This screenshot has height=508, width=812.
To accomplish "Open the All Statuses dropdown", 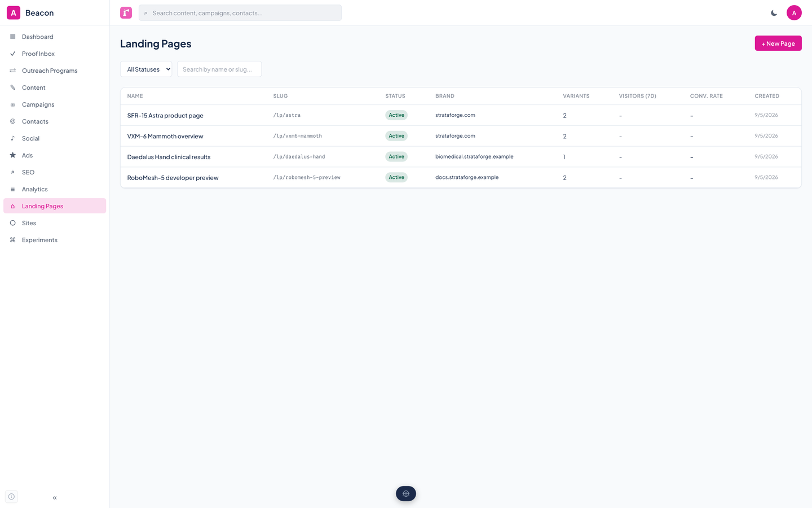I will coord(146,69).
